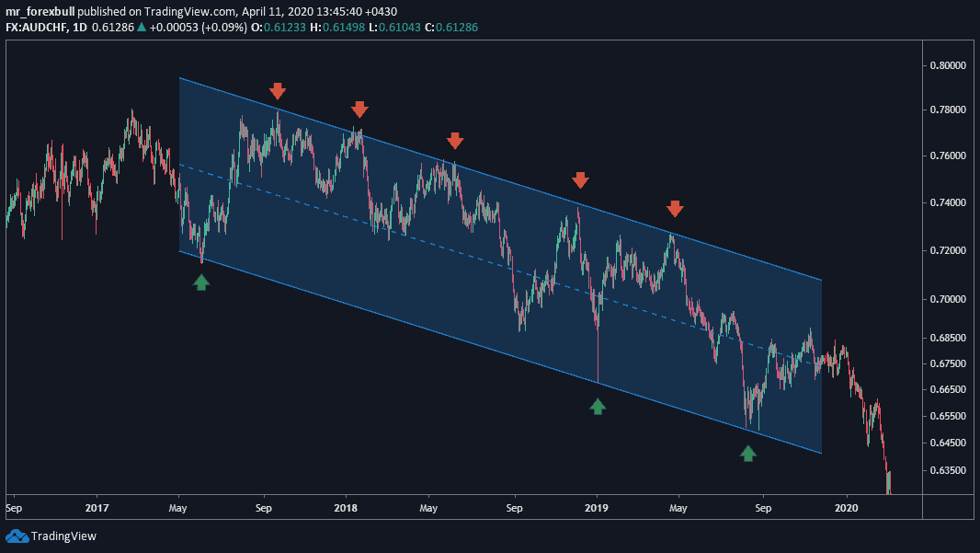Viewport: 980px width, 553px height.
Task: Select the 2020 label on the time axis
Action: point(849,507)
